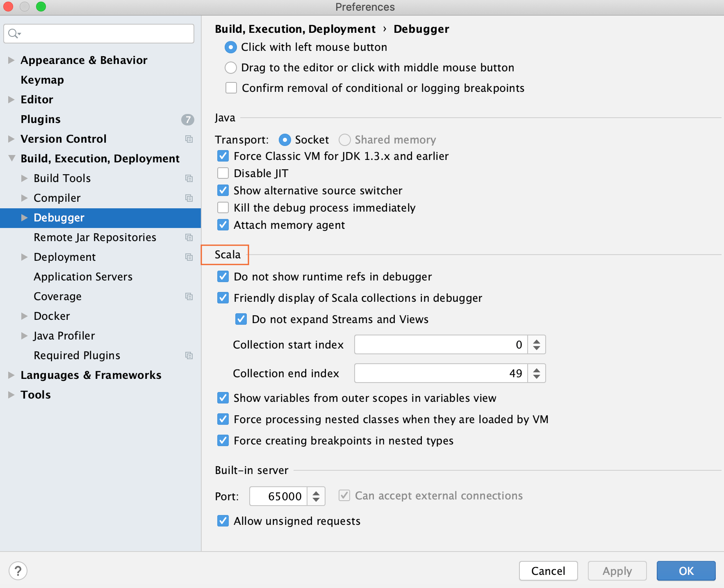Click the preferences search field
724x588 pixels.
tap(99, 34)
